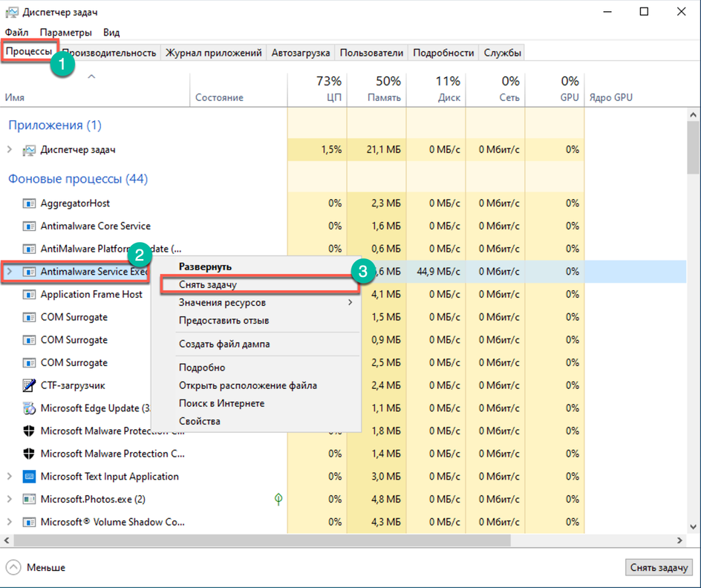This screenshot has width=701, height=588.
Task: Switch to the Пользователи tab
Action: point(371,53)
